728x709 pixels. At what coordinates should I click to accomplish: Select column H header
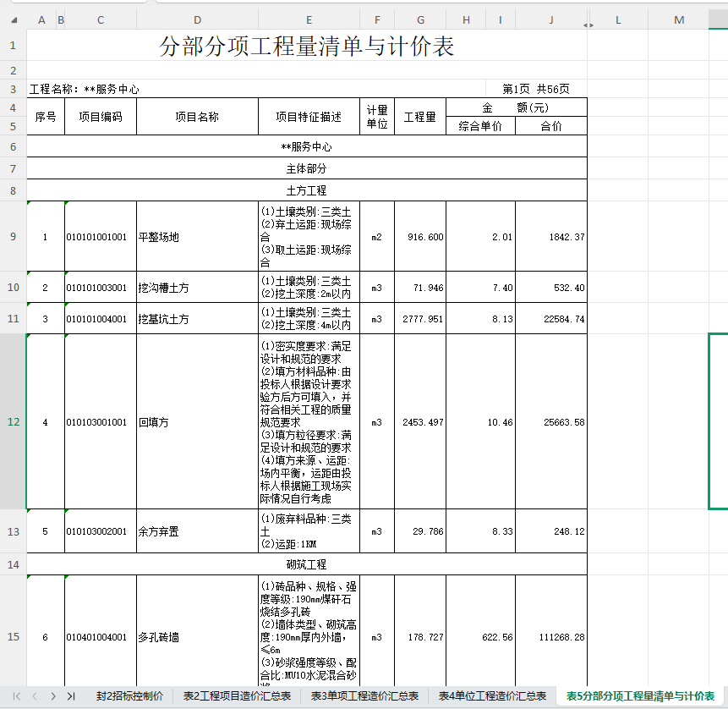(x=466, y=20)
